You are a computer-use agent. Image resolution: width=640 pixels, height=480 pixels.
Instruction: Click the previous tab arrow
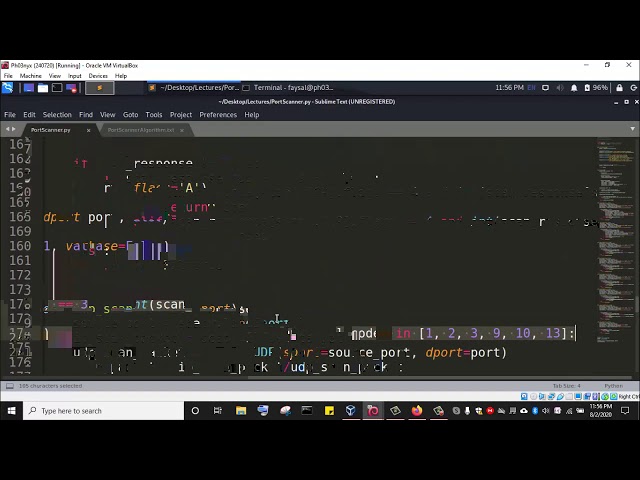[x=7, y=129]
